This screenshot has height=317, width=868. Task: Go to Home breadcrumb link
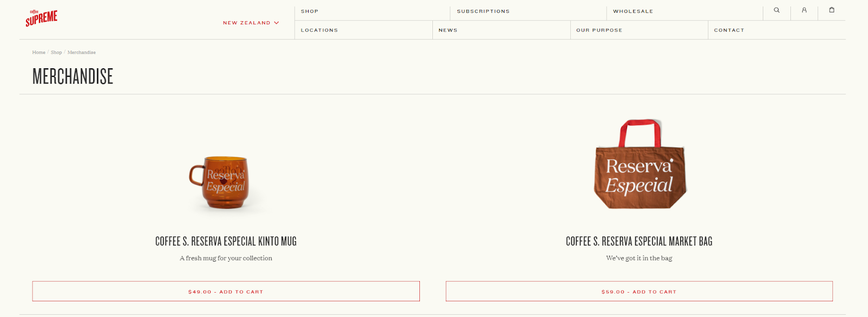click(39, 53)
